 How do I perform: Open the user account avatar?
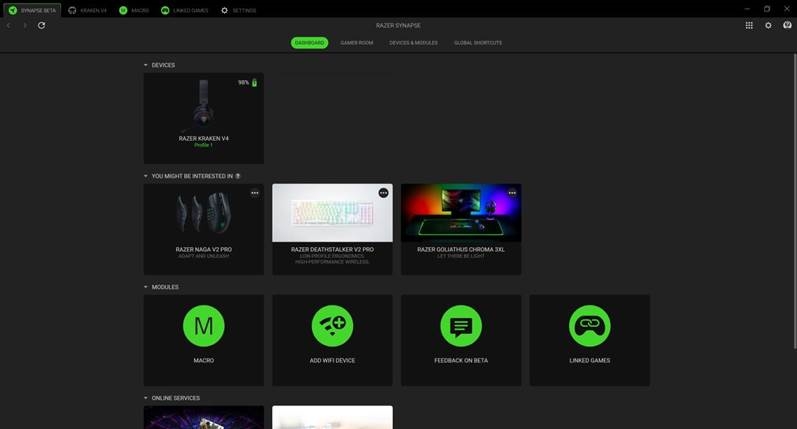[x=787, y=25]
